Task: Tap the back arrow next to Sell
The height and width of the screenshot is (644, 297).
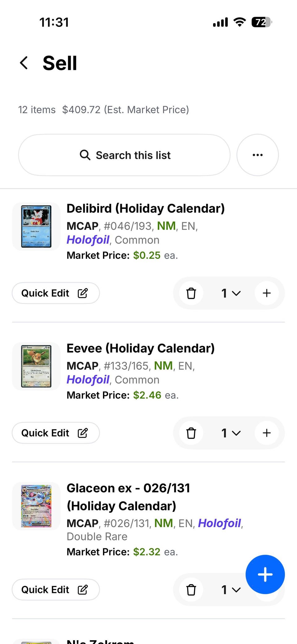Action: point(24,63)
